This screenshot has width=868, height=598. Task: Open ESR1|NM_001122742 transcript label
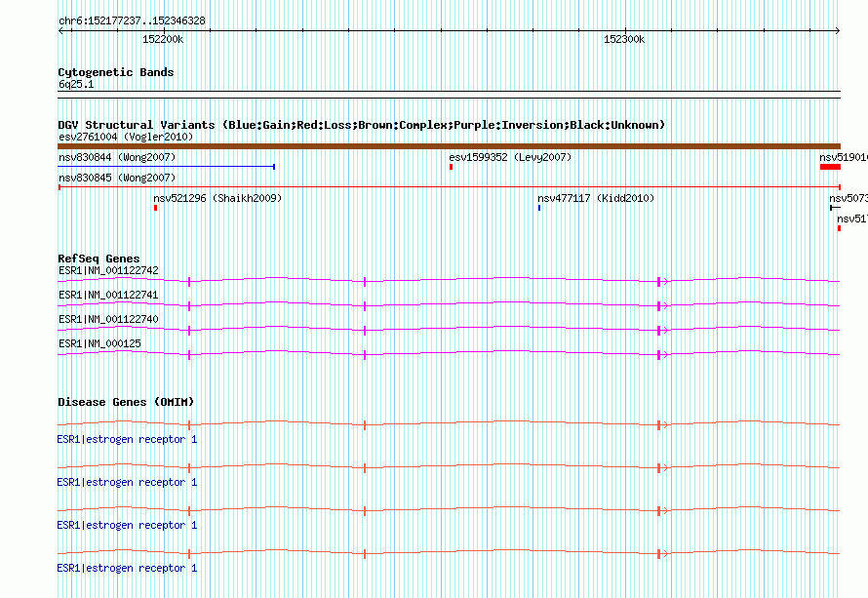[108, 271]
